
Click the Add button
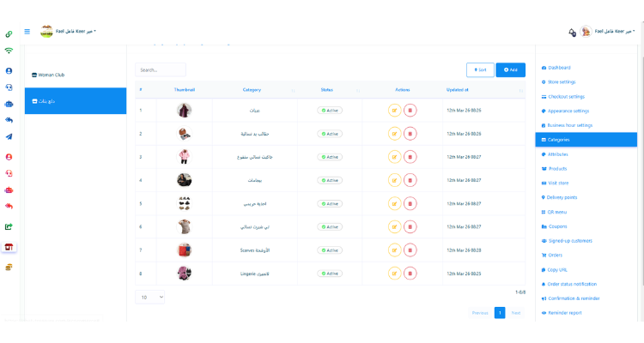coord(510,69)
